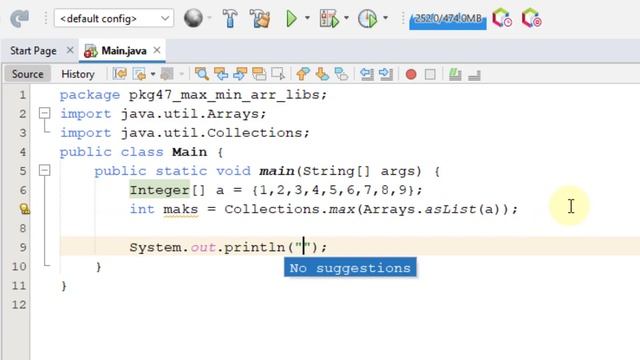Click the memory usage bar to run garbage collection
Screen dimensions: 640x360
coord(448,20)
